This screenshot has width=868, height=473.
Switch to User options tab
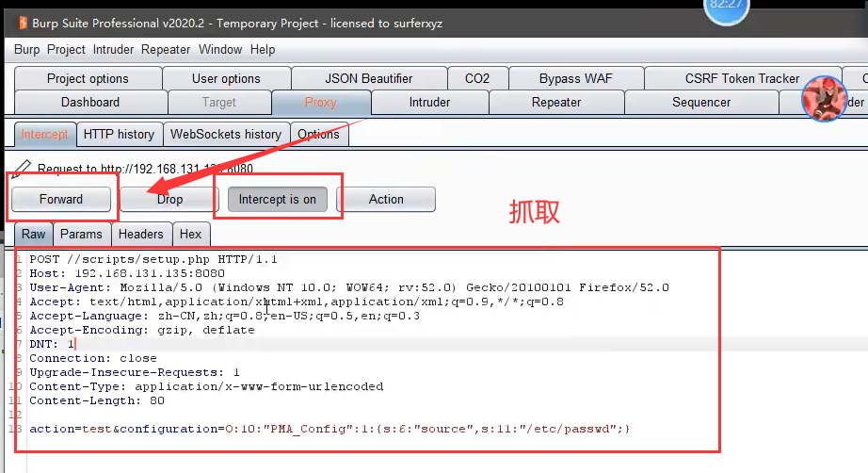(226, 78)
